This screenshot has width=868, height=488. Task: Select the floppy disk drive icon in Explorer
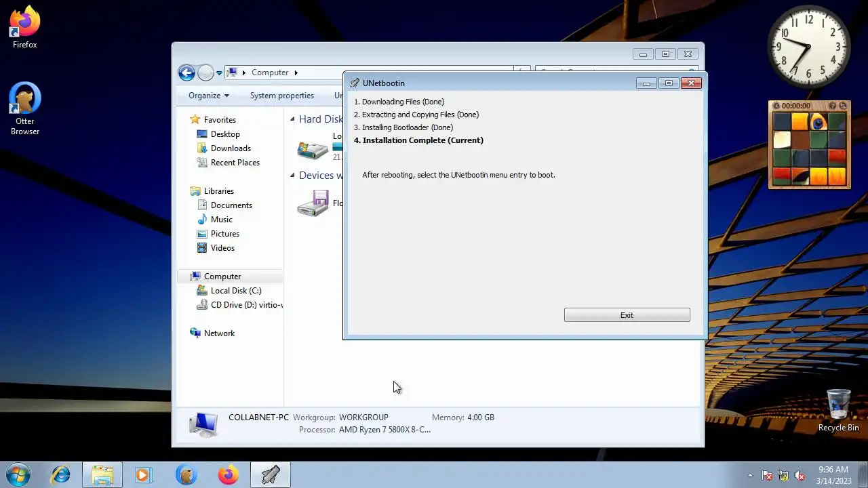[313, 203]
